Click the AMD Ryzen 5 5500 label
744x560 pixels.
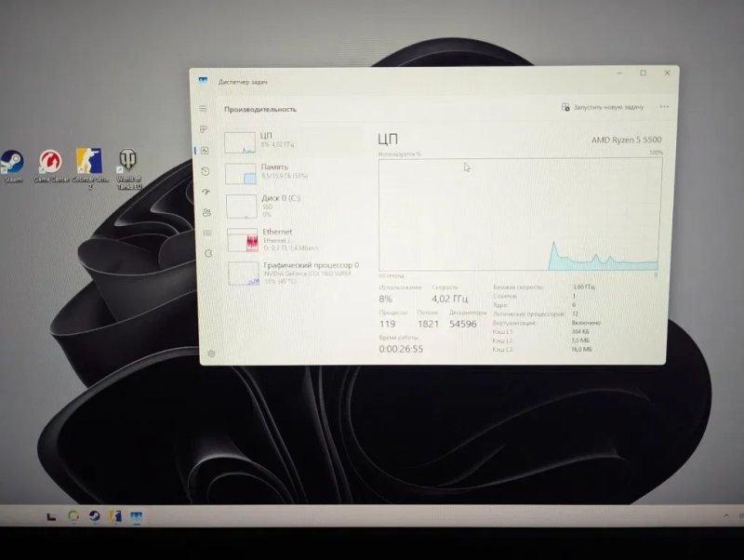pos(626,140)
